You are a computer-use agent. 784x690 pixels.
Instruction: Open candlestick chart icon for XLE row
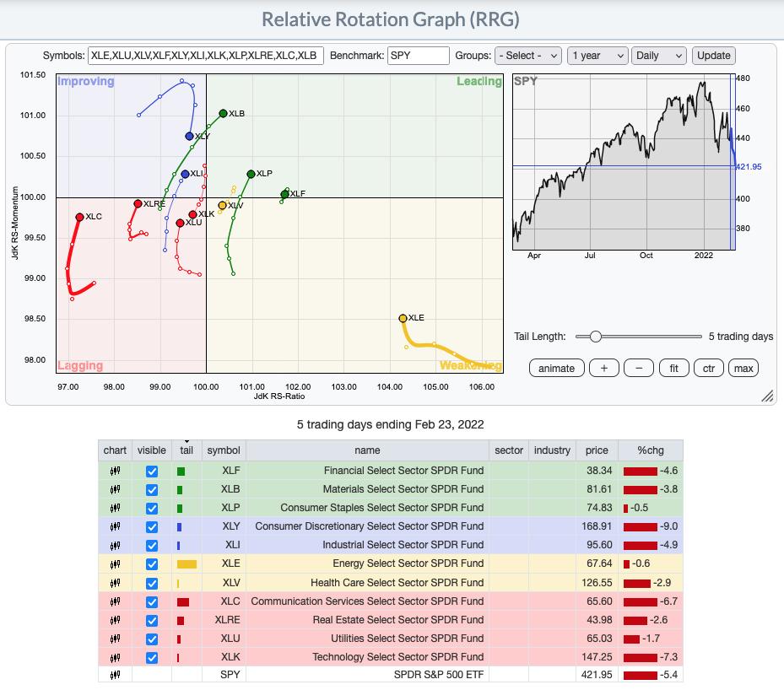point(115,563)
